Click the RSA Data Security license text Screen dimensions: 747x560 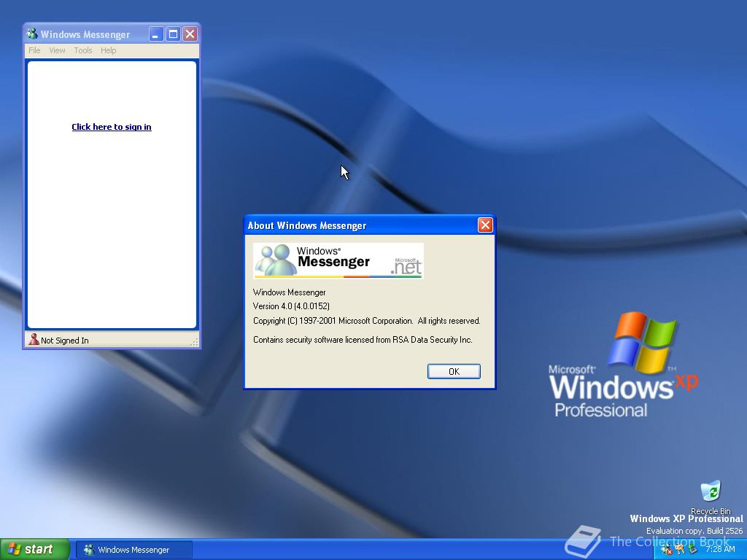click(x=363, y=340)
